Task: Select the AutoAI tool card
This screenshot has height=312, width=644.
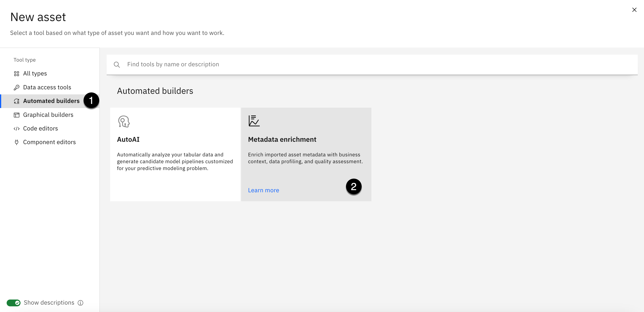Action: coord(175,154)
